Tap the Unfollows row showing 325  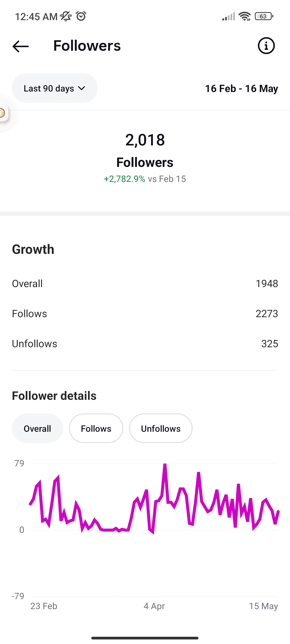tap(145, 344)
